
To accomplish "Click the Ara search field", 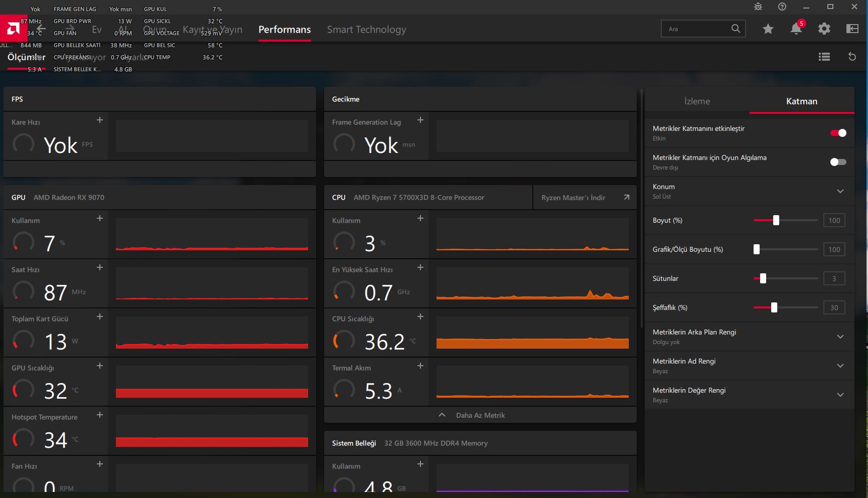I will pos(703,29).
